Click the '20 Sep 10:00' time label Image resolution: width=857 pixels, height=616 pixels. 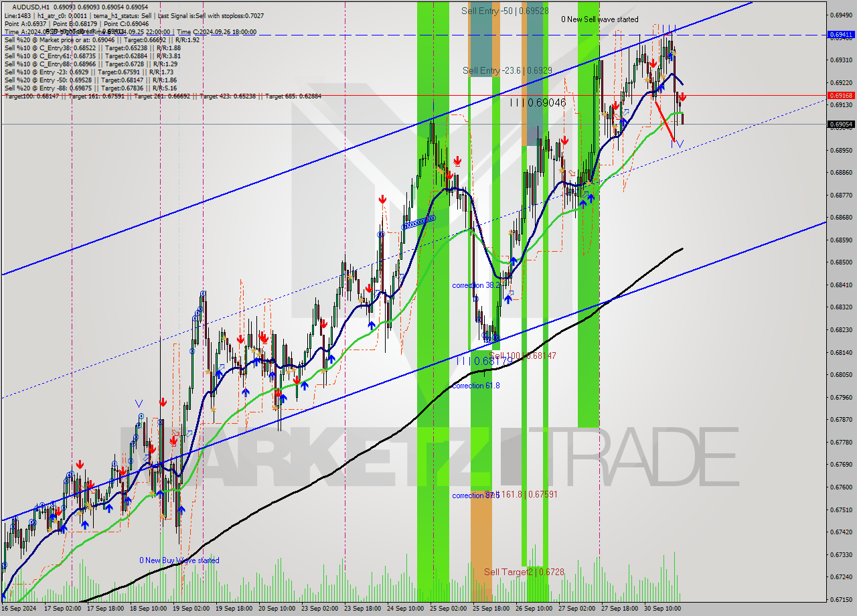pos(277,609)
